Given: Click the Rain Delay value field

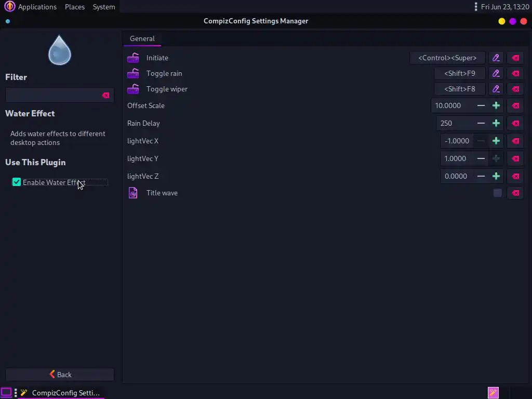Looking at the screenshot, I should pos(455,123).
